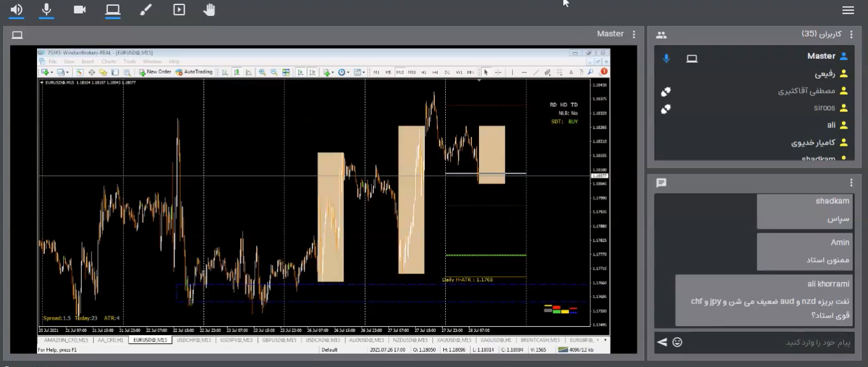Toggle the microphone off

click(47, 10)
